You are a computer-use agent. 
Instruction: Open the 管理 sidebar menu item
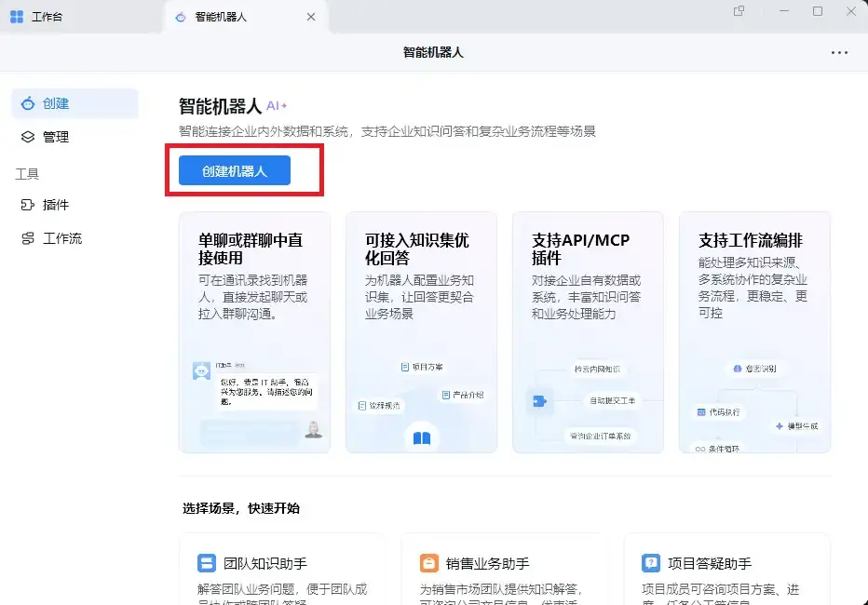click(75, 137)
